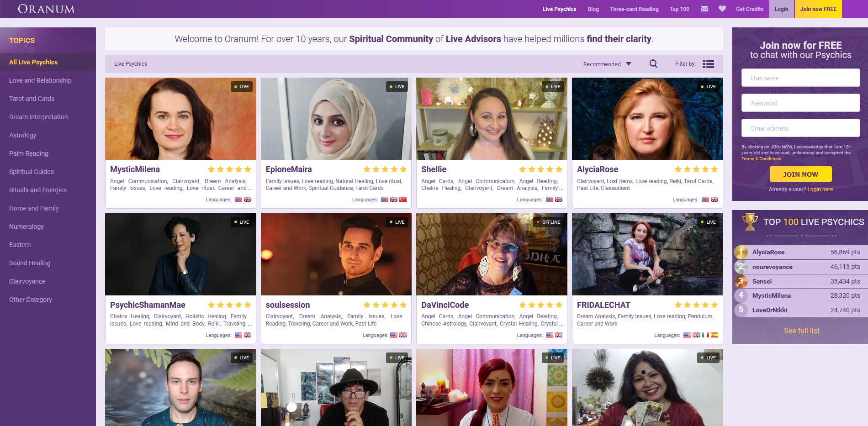Click the UK flag on soulsession's card
This screenshot has width=868, height=426.
click(403, 335)
